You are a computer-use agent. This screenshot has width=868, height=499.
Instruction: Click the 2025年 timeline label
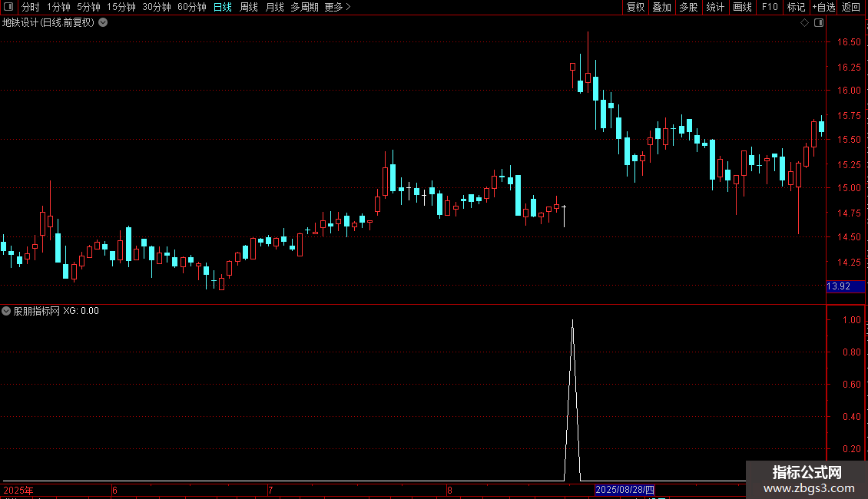tap(18, 490)
